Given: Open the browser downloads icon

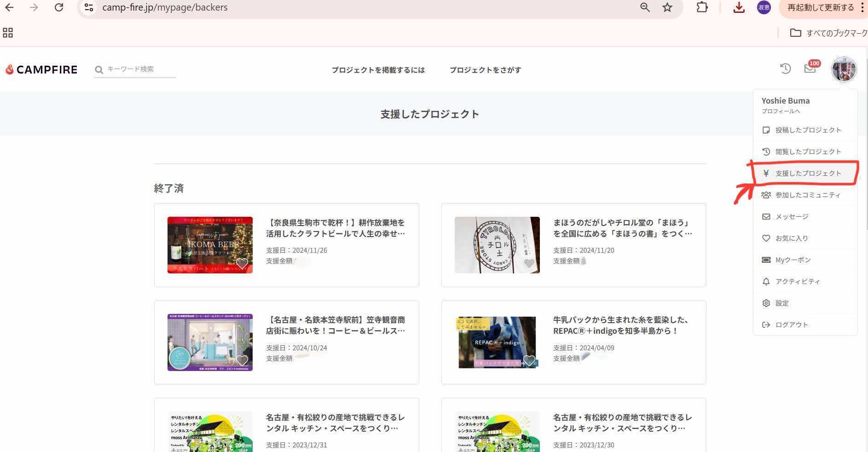Looking at the screenshot, I should tap(739, 7).
